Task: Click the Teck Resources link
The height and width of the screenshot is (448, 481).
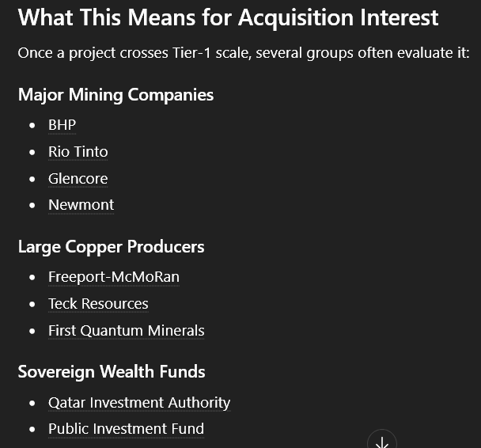Action: (98, 304)
